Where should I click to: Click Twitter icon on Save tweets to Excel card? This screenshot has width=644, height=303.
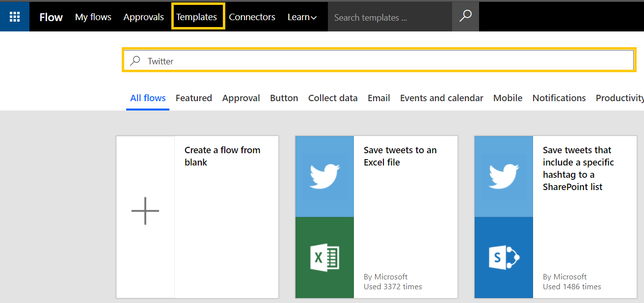pyautogui.click(x=324, y=176)
